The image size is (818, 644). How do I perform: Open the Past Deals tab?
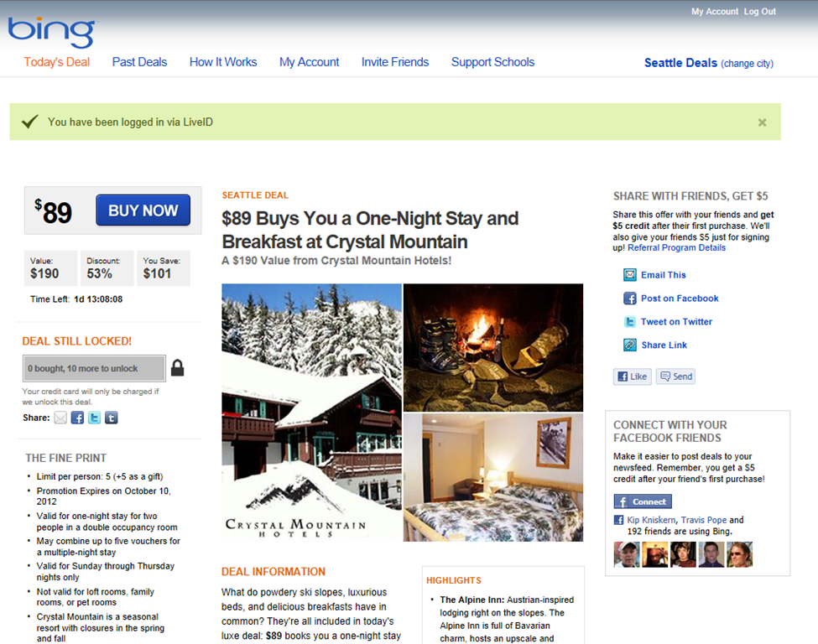coord(139,62)
